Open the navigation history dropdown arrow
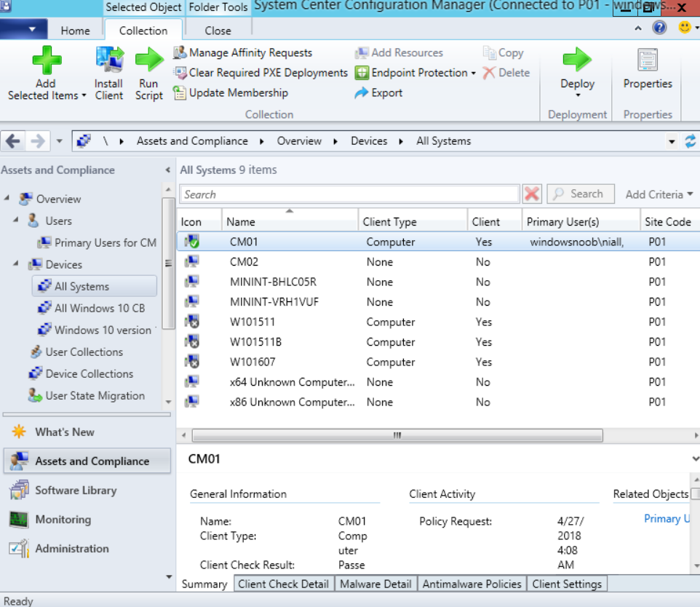Image resolution: width=700 pixels, height=607 pixels. [x=60, y=142]
